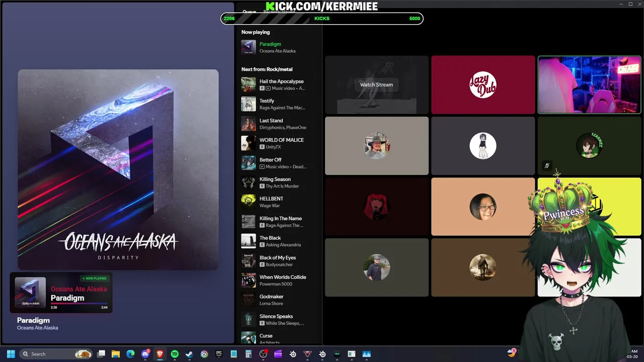This screenshot has width=644, height=362.
Task: Open the first SteelSeries taskbar icon
Action: (x=293, y=354)
